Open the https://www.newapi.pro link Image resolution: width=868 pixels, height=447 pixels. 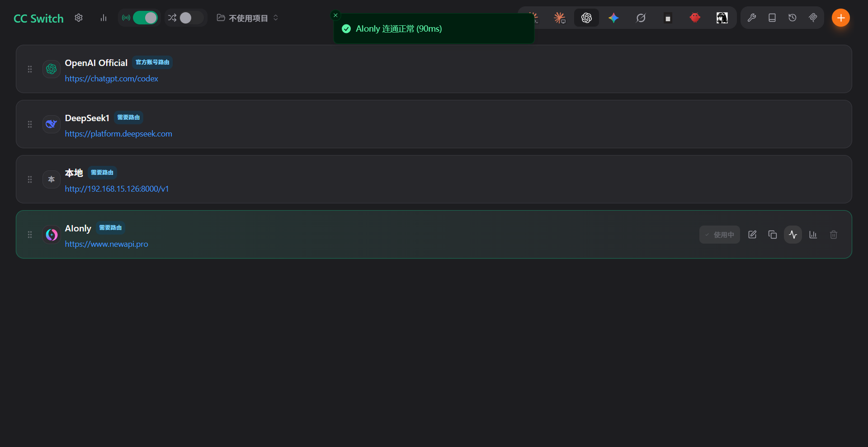tap(106, 244)
